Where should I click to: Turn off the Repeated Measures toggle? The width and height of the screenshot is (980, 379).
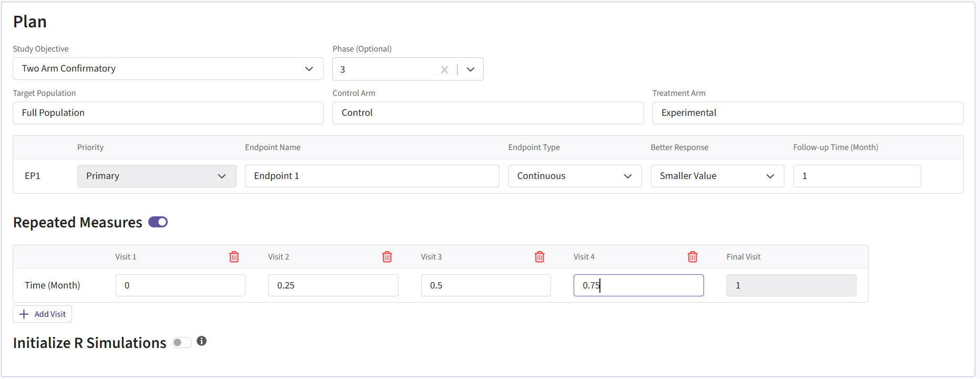158,222
